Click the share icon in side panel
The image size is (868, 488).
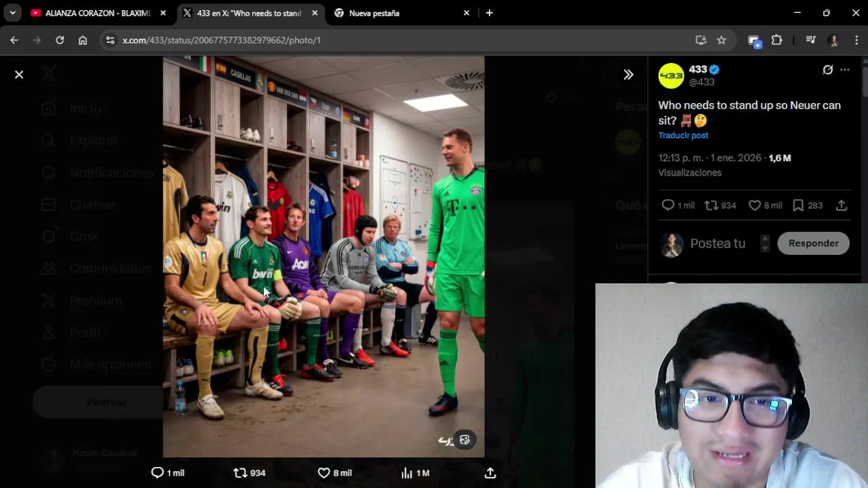[x=842, y=205]
